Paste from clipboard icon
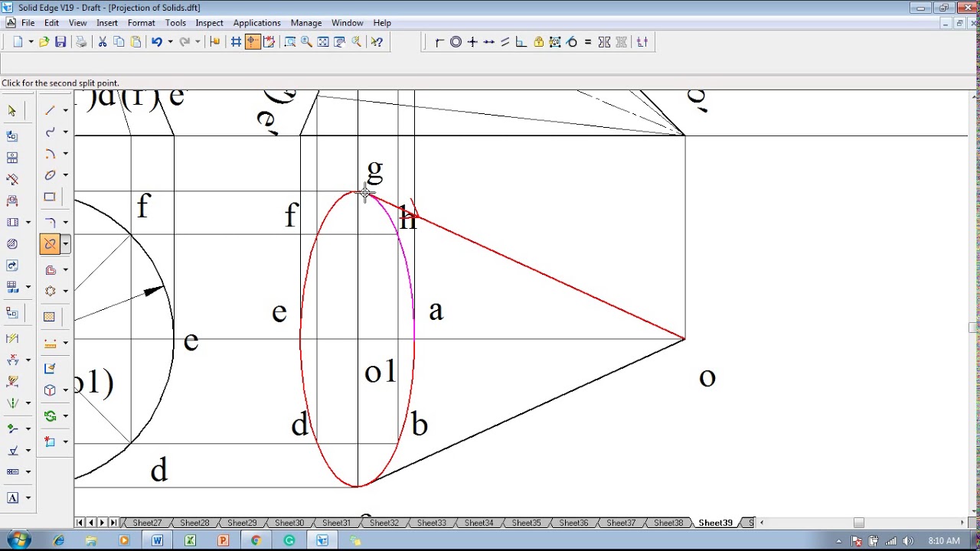The width and height of the screenshot is (980, 551). (x=136, y=42)
